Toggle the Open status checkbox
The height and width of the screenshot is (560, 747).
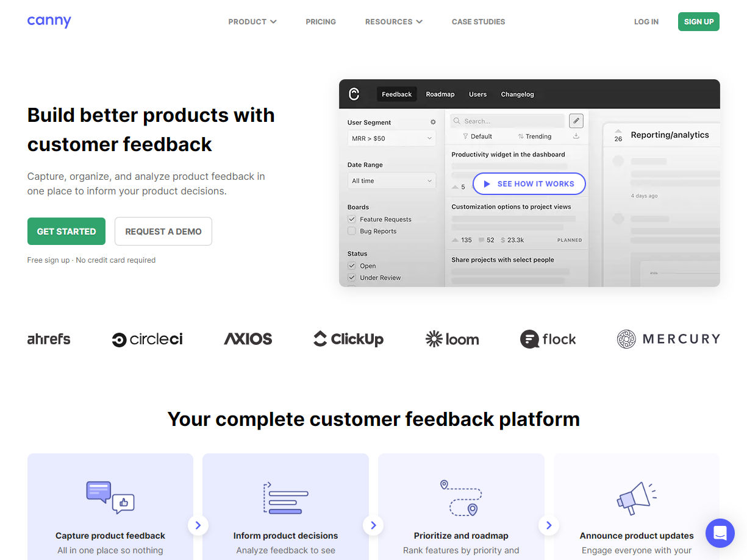point(352,266)
